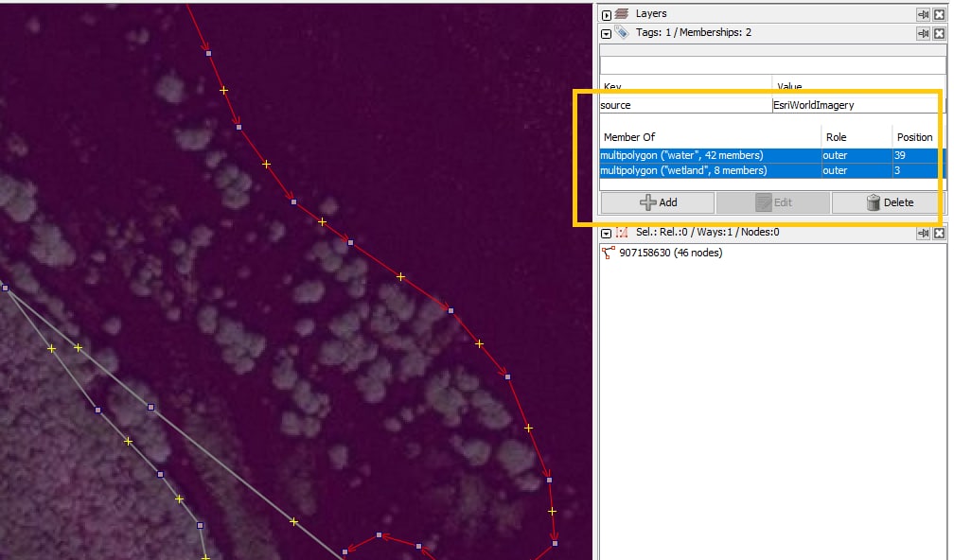Click the Edit tag button

773,202
